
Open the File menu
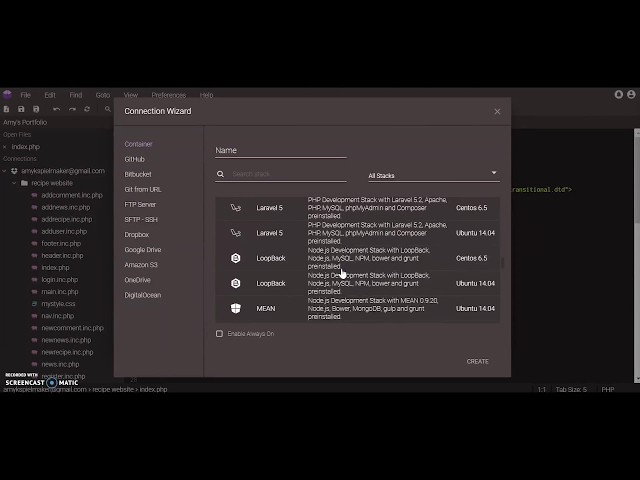click(x=25, y=95)
